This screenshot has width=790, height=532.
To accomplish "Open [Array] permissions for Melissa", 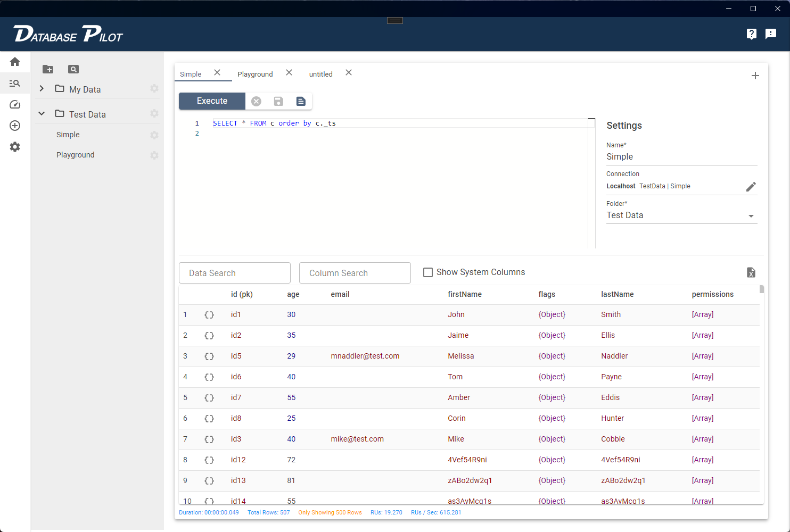I will [x=703, y=356].
